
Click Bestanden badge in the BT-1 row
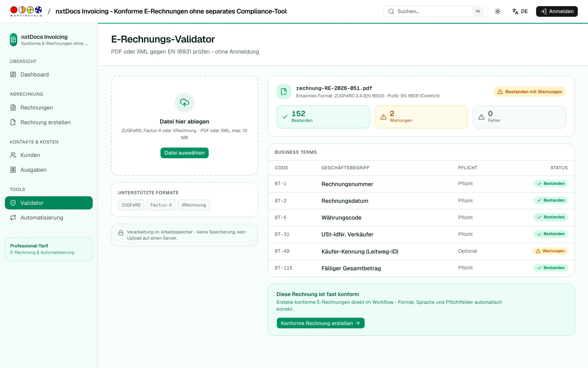551,184
